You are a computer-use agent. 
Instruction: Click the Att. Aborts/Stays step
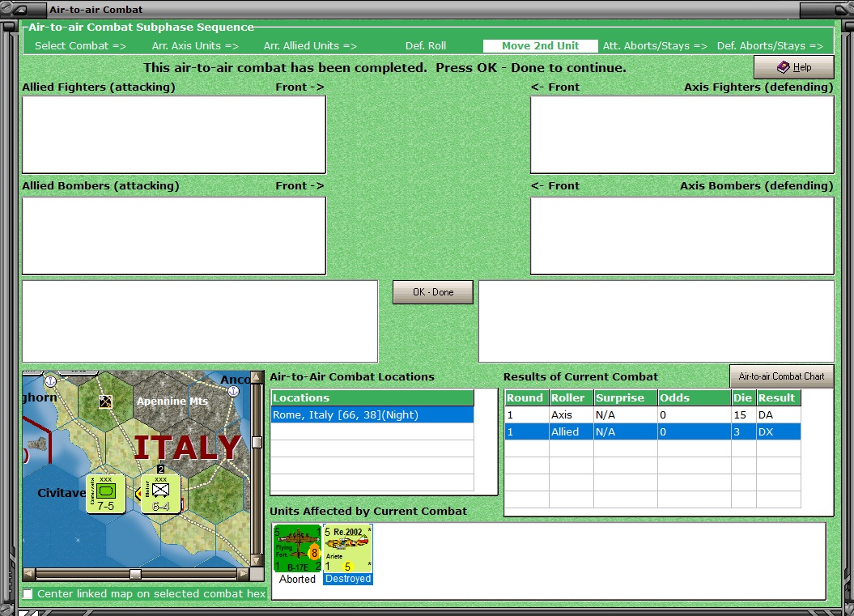tap(655, 46)
